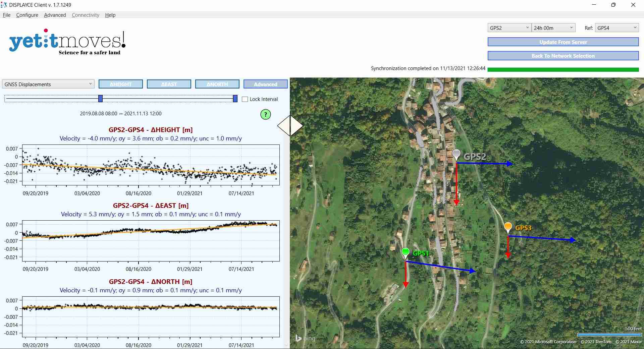This screenshot has width=644, height=349.
Task: Click the GPS1 label on the map
Action: pos(421,253)
